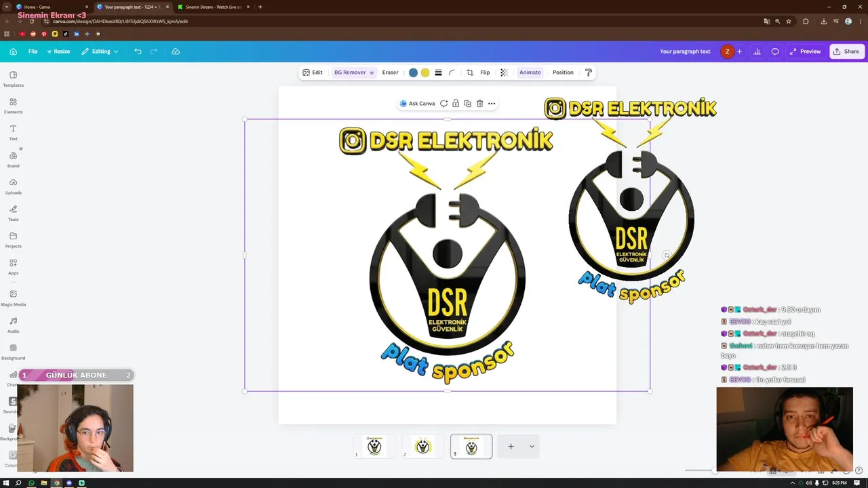Select page 2 thumbnail
The height and width of the screenshot is (488, 868).
(x=423, y=446)
